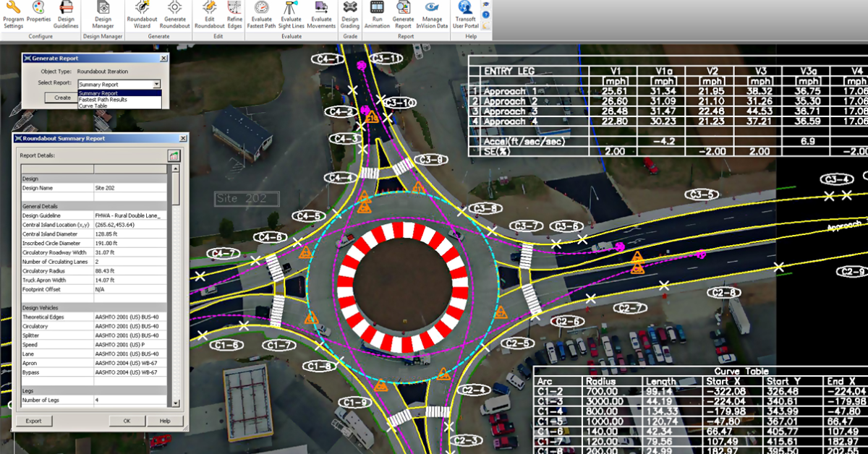Close the Roundabout Summary Report window

(182, 138)
